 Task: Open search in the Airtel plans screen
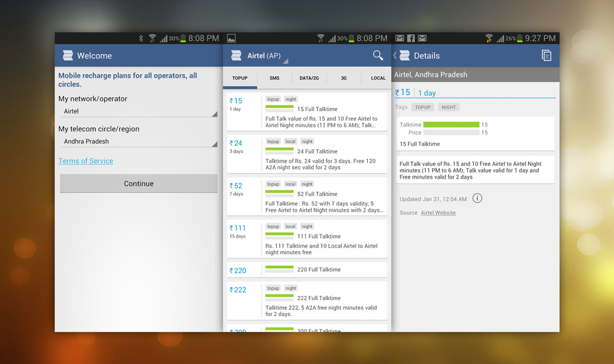click(x=378, y=55)
